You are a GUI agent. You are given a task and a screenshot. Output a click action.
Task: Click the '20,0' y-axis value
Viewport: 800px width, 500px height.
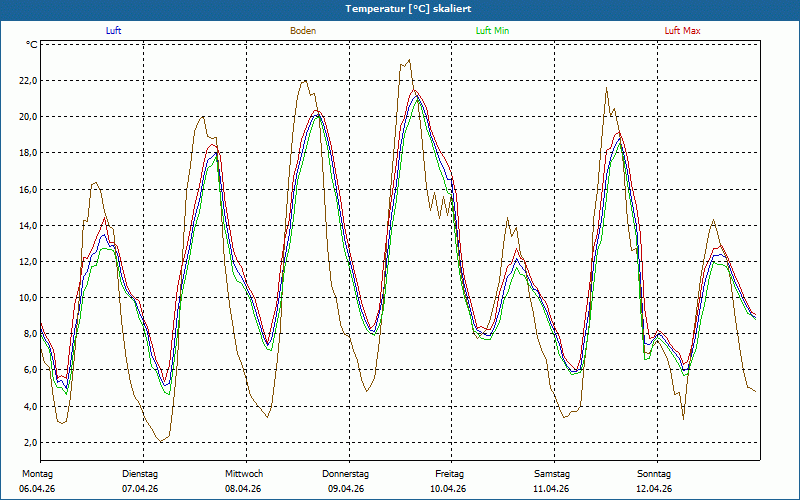[x=28, y=117]
